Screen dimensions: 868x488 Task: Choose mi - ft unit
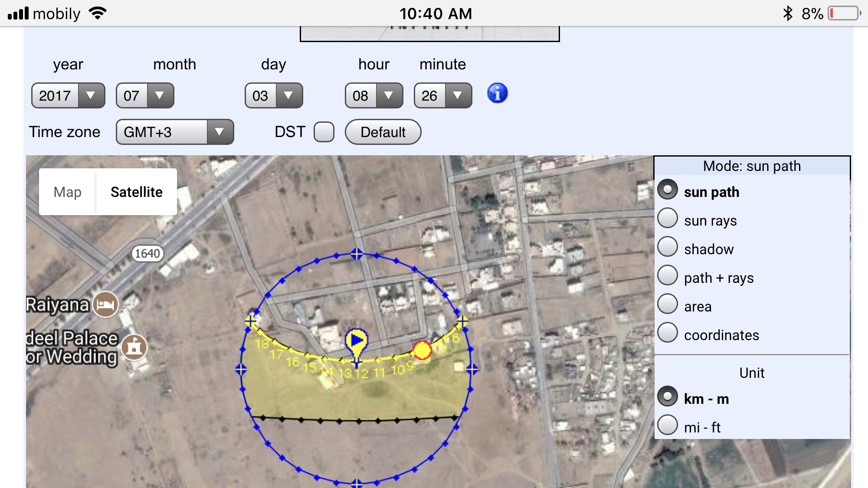click(x=668, y=426)
